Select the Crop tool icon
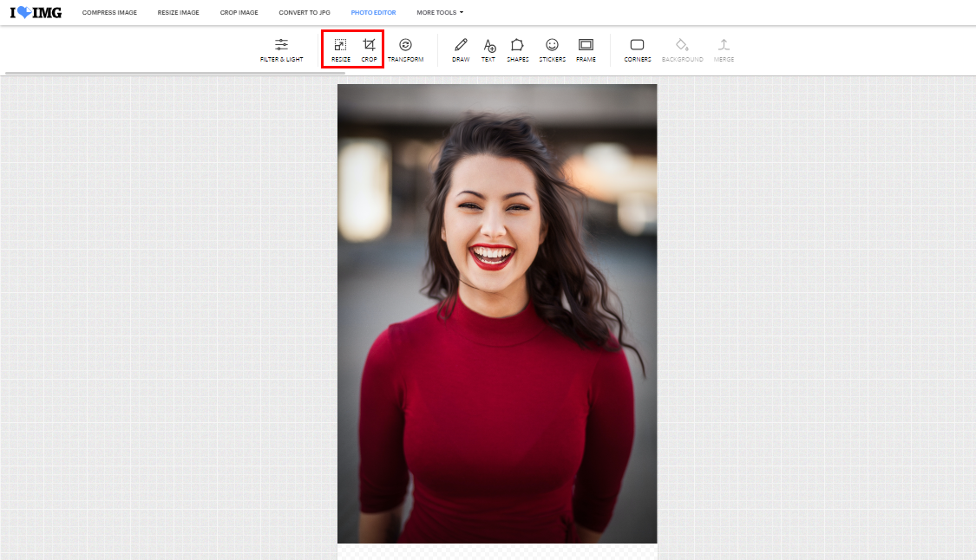 [x=370, y=49]
